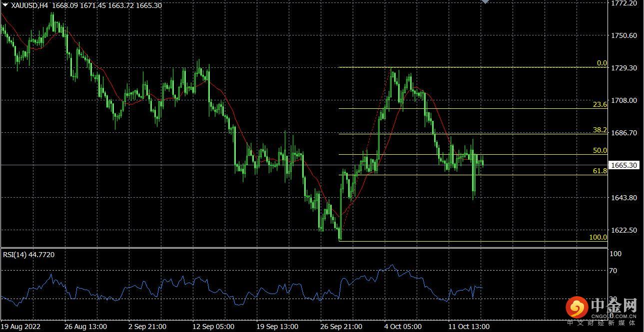Select the Fibonacci 0.0 level label
Viewport: 644px width, 332px height.
coord(602,63)
